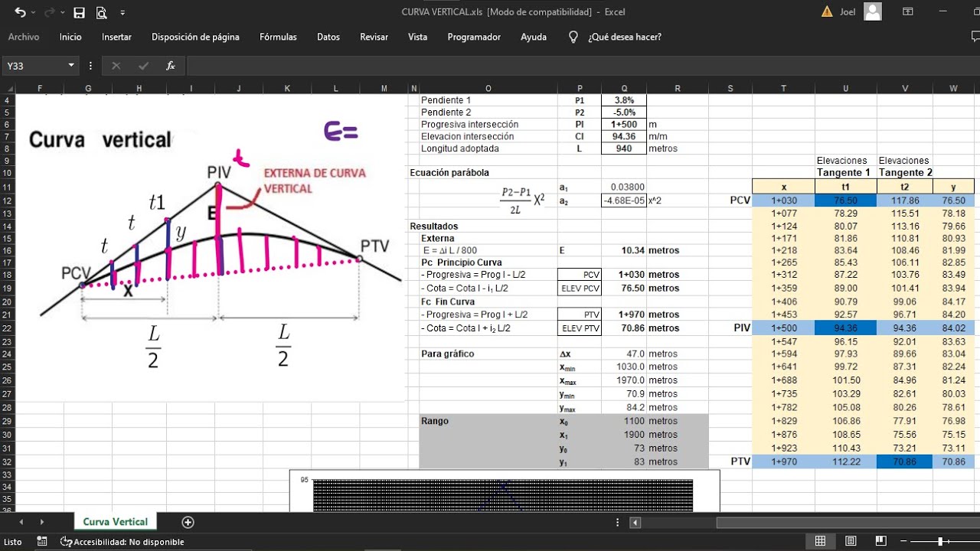Open the Archivo menu
Image resolution: width=980 pixels, height=551 pixels.
pyautogui.click(x=24, y=37)
